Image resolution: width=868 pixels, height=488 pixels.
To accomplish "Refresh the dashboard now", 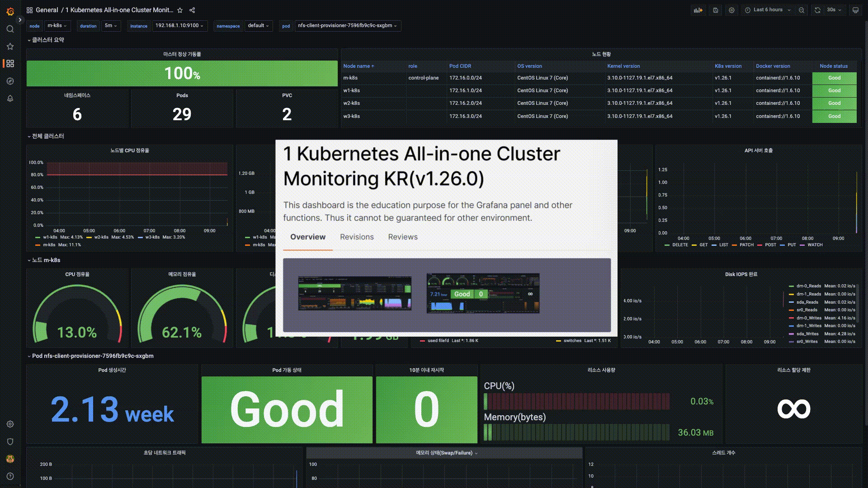I will tap(817, 10).
